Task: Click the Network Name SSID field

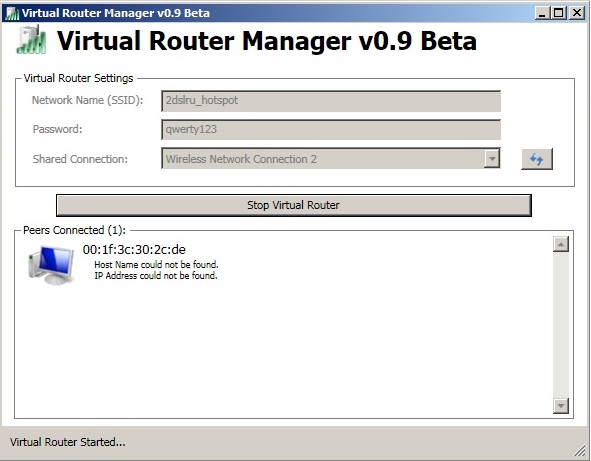Action: coord(331,101)
